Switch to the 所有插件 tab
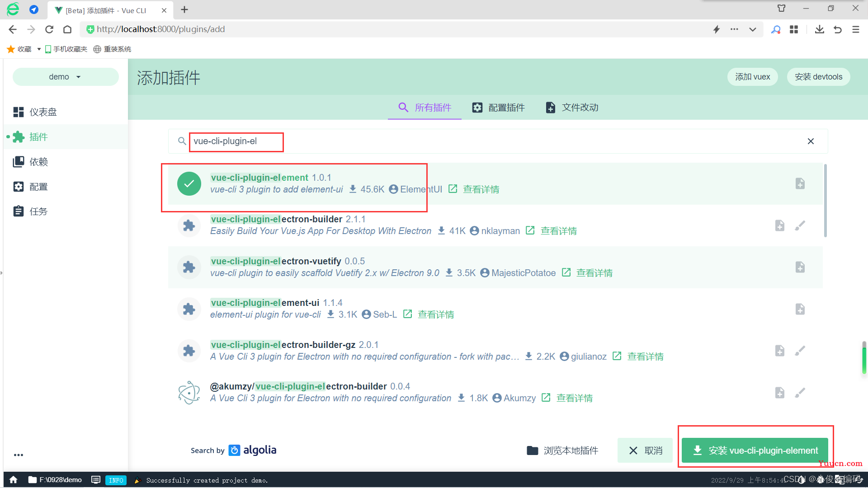The width and height of the screenshot is (868, 488). pos(425,108)
